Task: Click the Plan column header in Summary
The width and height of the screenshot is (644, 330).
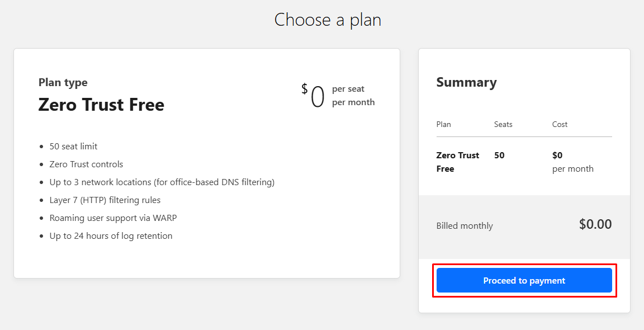Action: click(443, 124)
